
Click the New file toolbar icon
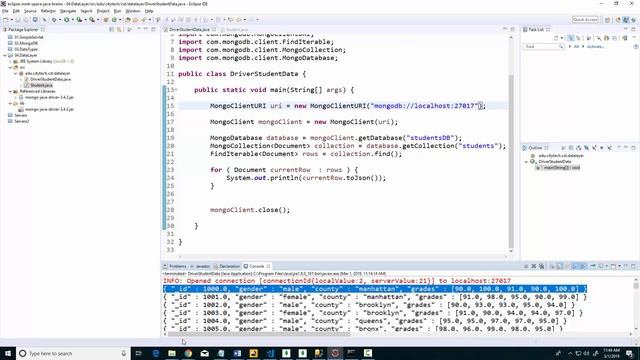click(x=6, y=20)
